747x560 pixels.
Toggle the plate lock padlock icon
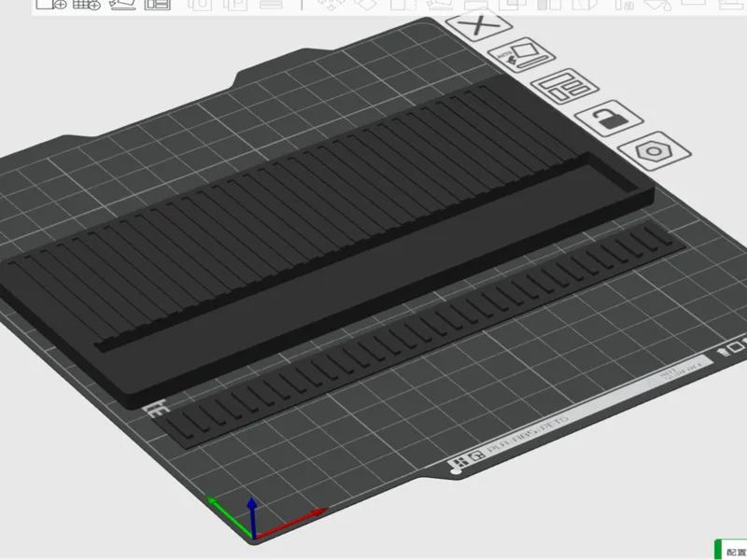(x=609, y=119)
